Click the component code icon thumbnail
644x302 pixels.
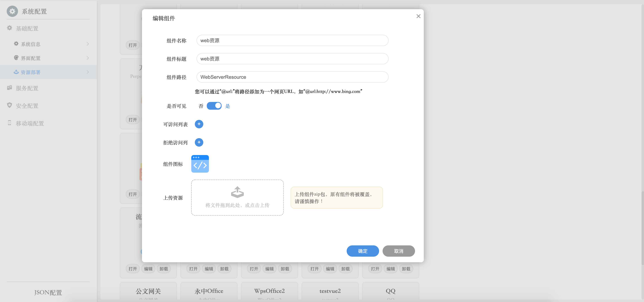tap(200, 164)
